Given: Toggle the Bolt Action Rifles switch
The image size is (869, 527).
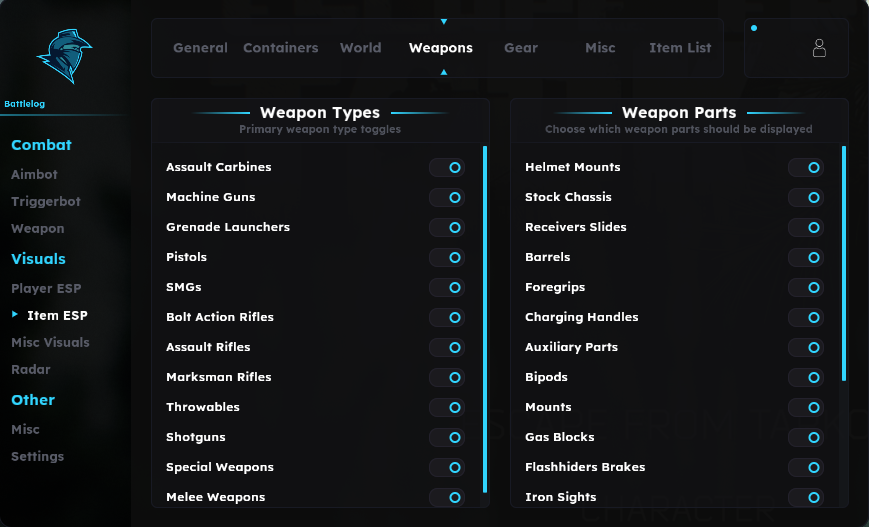Looking at the screenshot, I should (447, 318).
